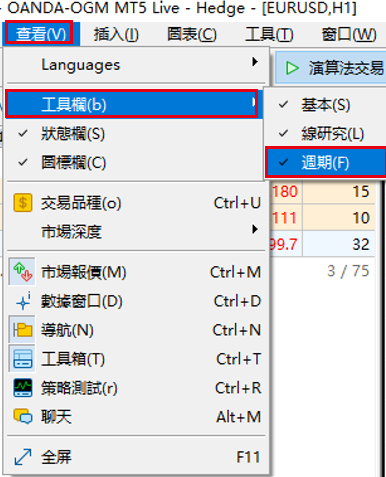Select the 工具箱(T) text entry
The width and height of the screenshot is (386, 477).
coord(73,359)
